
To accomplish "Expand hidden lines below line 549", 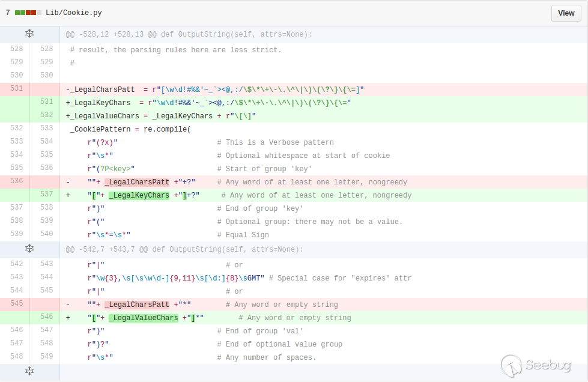I will 29,371.
